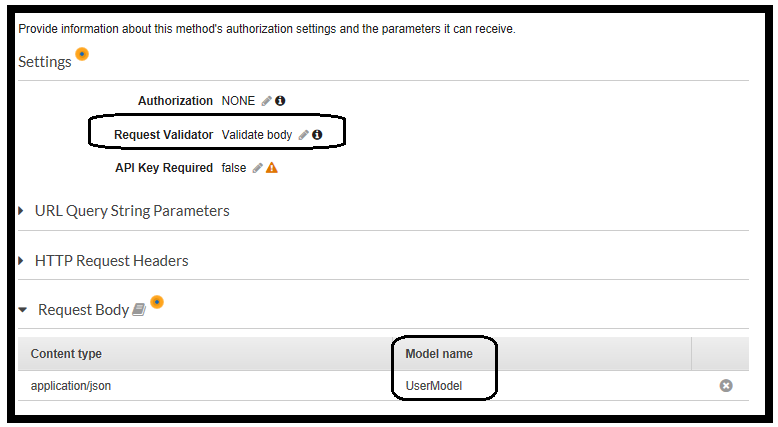The height and width of the screenshot is (427, 778).
Task: Click the API Key Required false value
Action: (x=233, y=168)
